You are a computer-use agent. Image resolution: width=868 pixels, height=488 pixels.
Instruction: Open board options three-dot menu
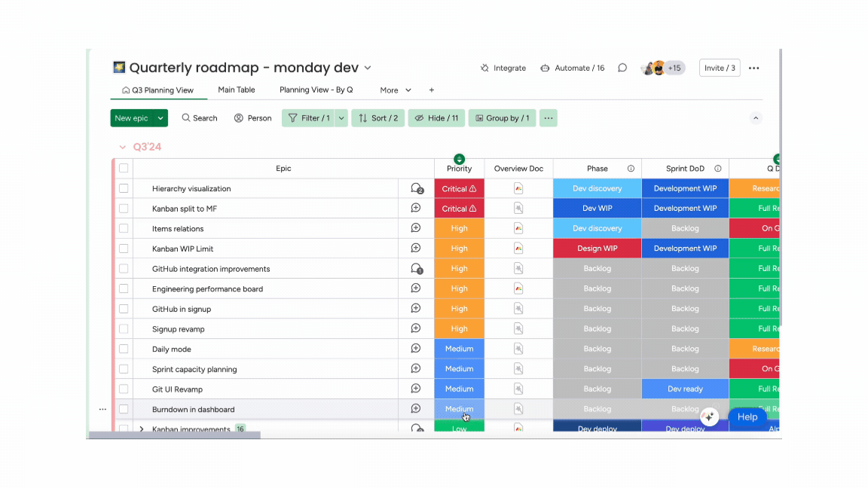(754, 68)
